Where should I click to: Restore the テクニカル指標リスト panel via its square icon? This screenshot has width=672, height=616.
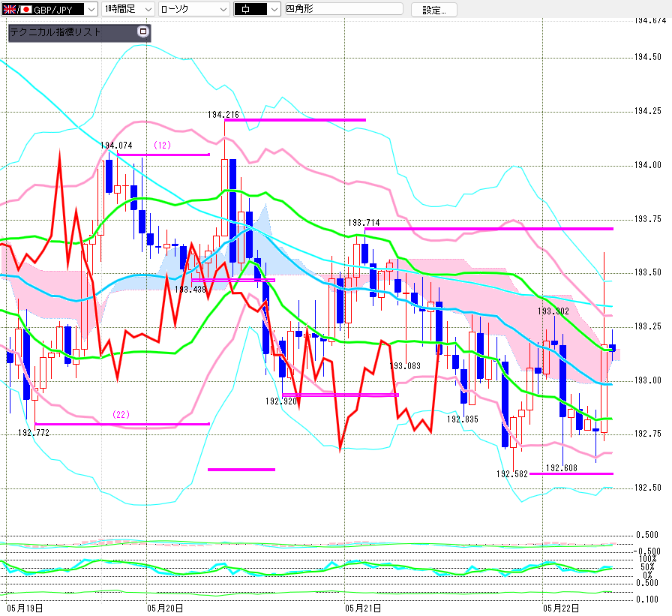click(x=143, y=32)
